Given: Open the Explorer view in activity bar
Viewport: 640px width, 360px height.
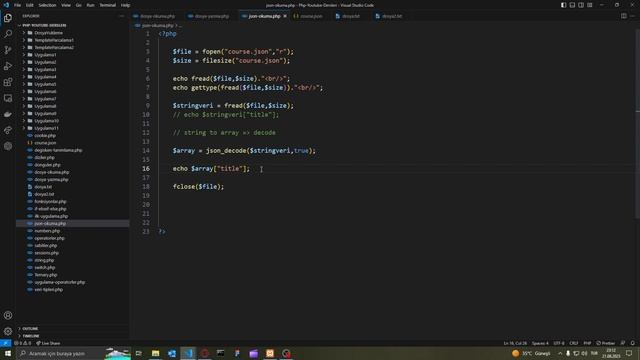Looking at the screenshot, I should click(x=8, y=18).
